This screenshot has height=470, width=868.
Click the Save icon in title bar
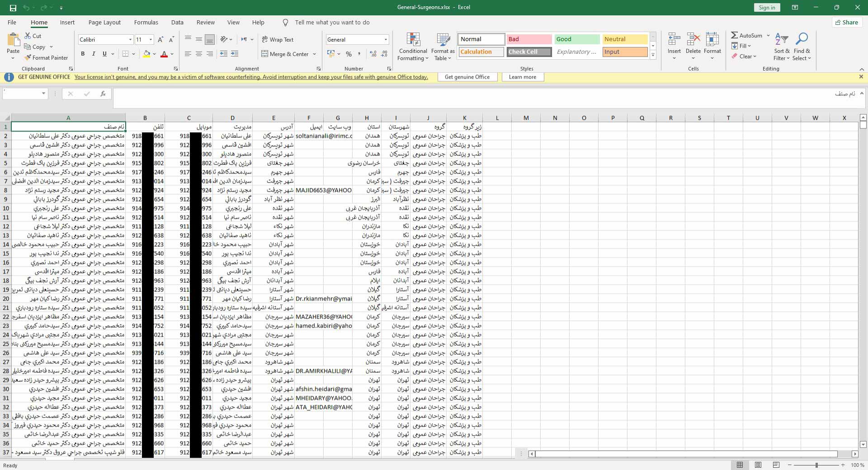click(x=13, y=8)
